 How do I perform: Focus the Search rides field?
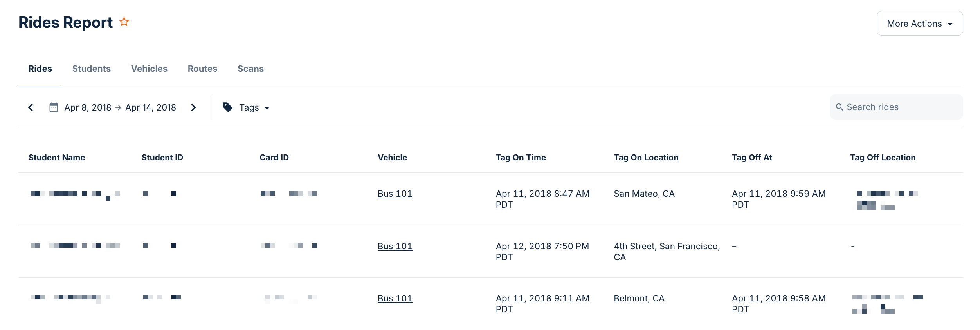(x=896, y=107)
